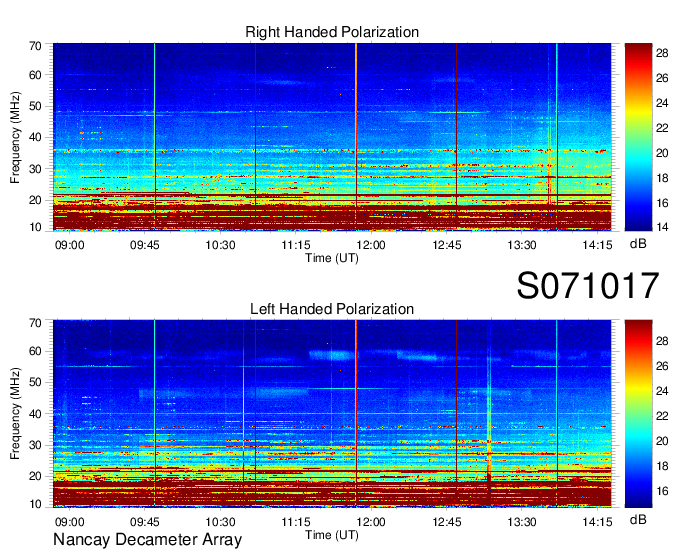Click the upper plot's dB color bar
Screen dimensions: 680x552
click(638, 137)
